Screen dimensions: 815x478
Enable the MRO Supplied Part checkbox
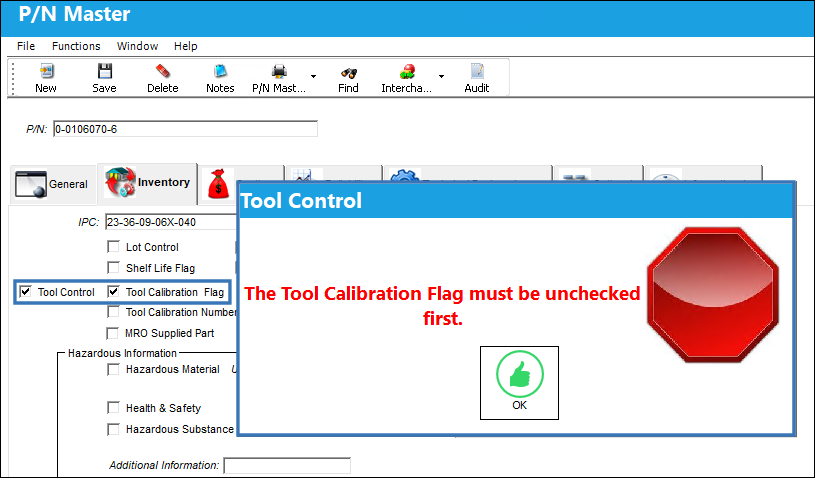[112, 333]
